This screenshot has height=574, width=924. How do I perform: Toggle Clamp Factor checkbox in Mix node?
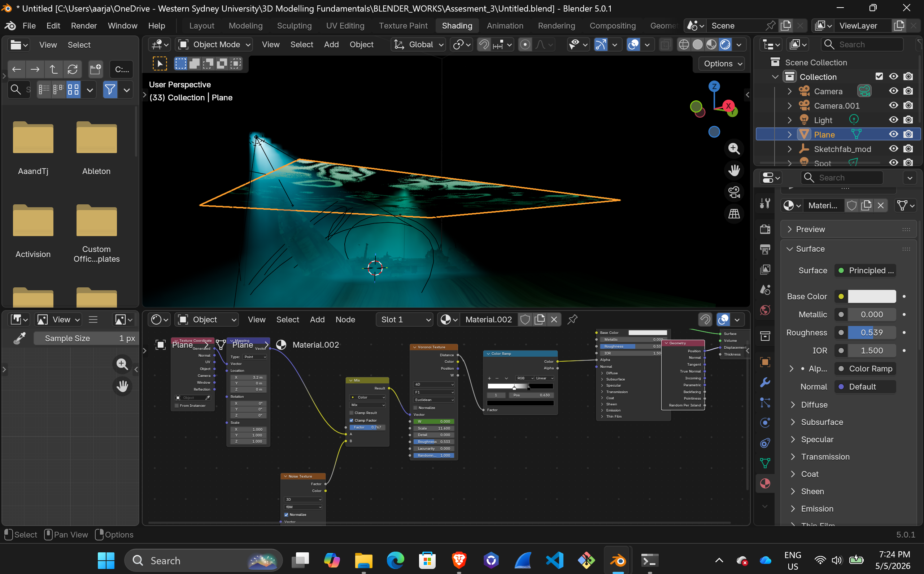tap(352, 420)
